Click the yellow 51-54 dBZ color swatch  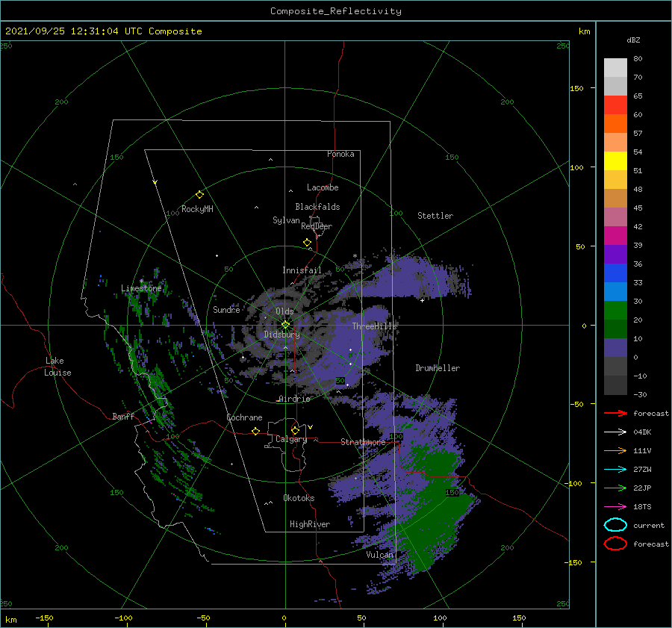615,161
